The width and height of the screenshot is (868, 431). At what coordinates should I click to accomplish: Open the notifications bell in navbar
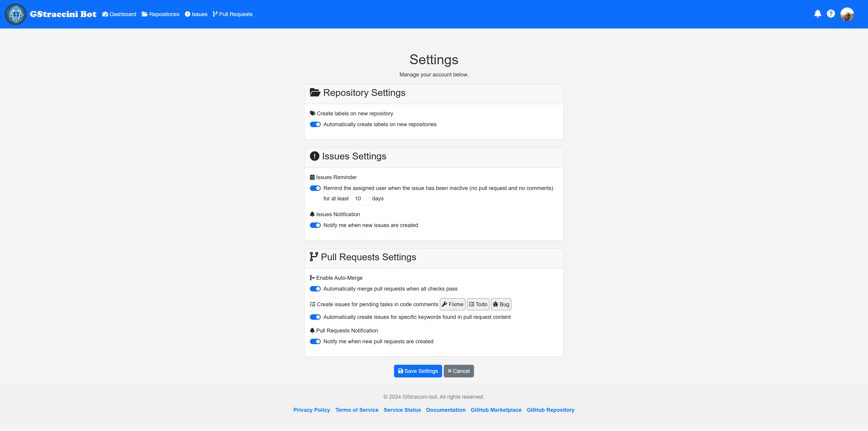point(817,14)
